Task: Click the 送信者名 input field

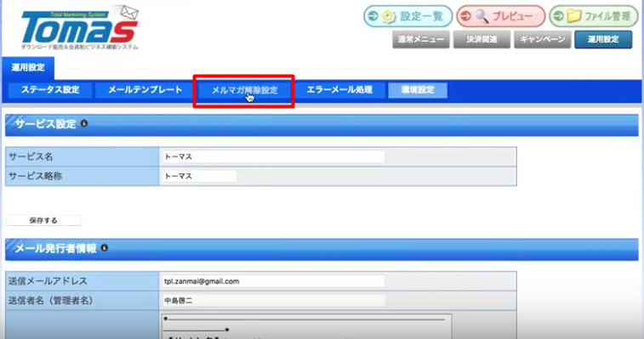Action: tap(273, 301)
